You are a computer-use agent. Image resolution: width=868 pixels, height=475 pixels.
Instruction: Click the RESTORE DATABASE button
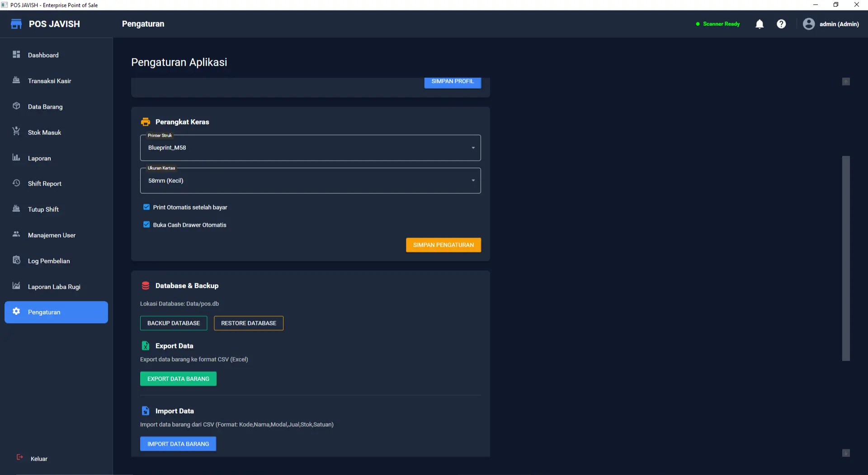pyautogui.click(x=249, y=323)
